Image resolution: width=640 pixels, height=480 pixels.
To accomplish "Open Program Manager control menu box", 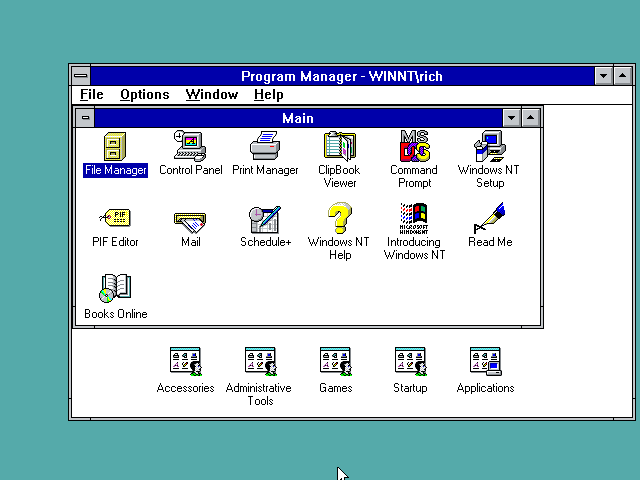I will pyautogui.click(x=81, y=76).
